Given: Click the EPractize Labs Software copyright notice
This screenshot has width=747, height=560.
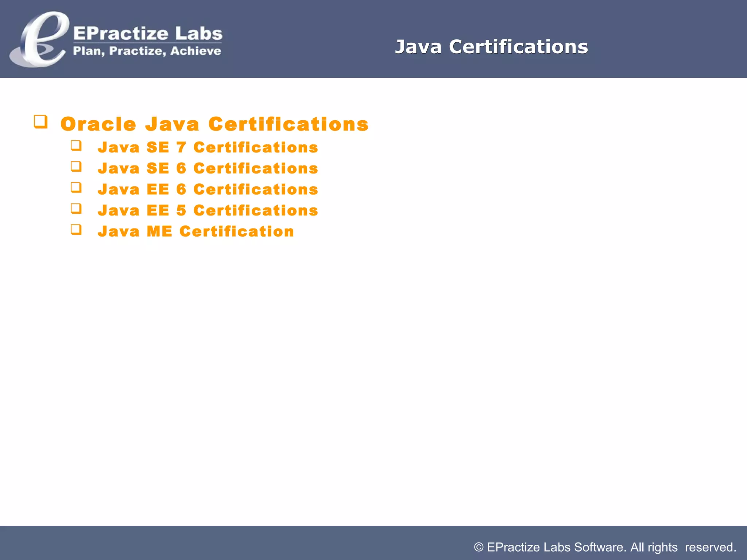Looking at the screenshot, I should [605, 547].
